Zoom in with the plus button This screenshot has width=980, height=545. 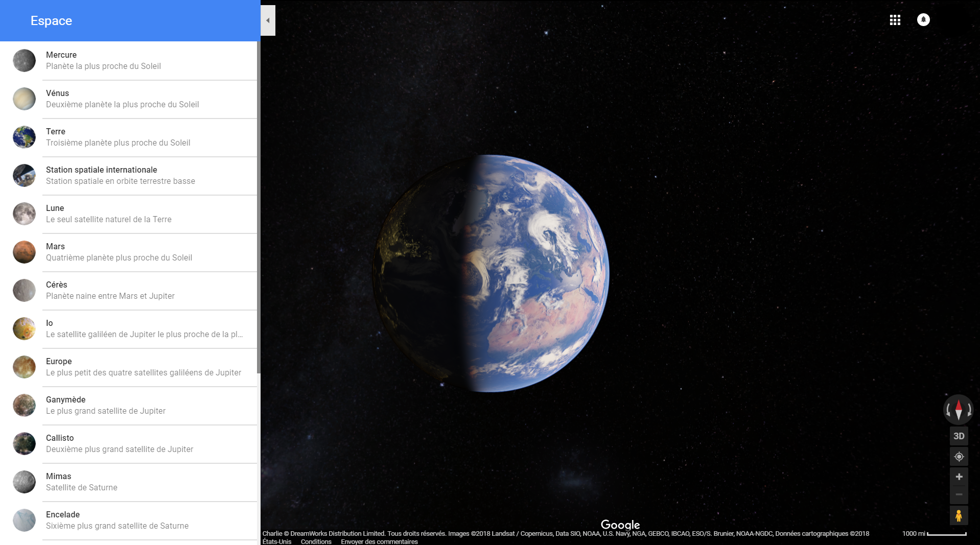(x=959, y=477)
